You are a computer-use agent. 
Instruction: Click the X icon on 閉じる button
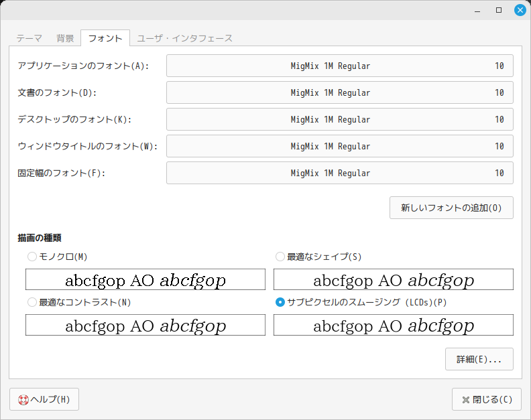tap(465, 399)
